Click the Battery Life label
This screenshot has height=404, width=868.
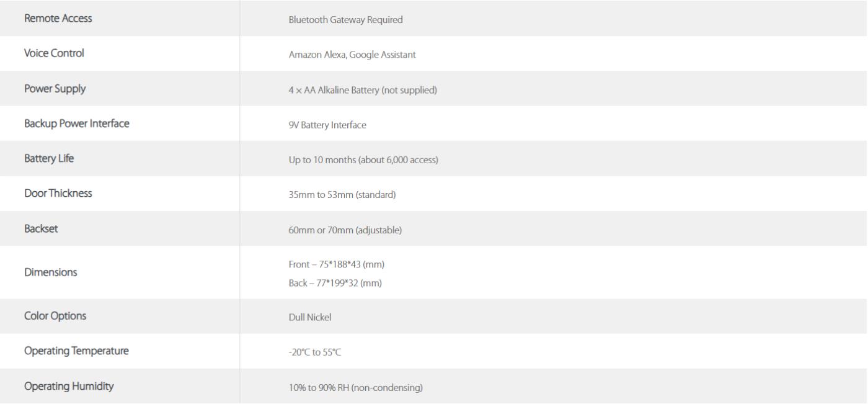(49, 158)
